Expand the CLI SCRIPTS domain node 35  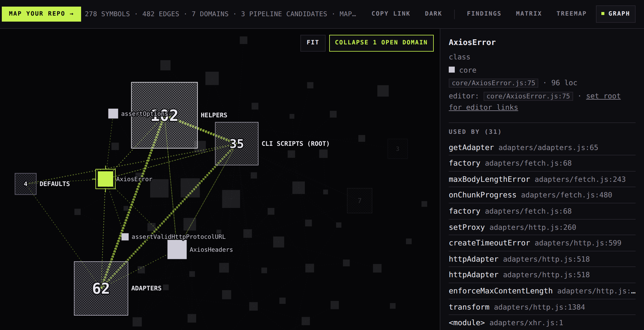tap(237, 144)
